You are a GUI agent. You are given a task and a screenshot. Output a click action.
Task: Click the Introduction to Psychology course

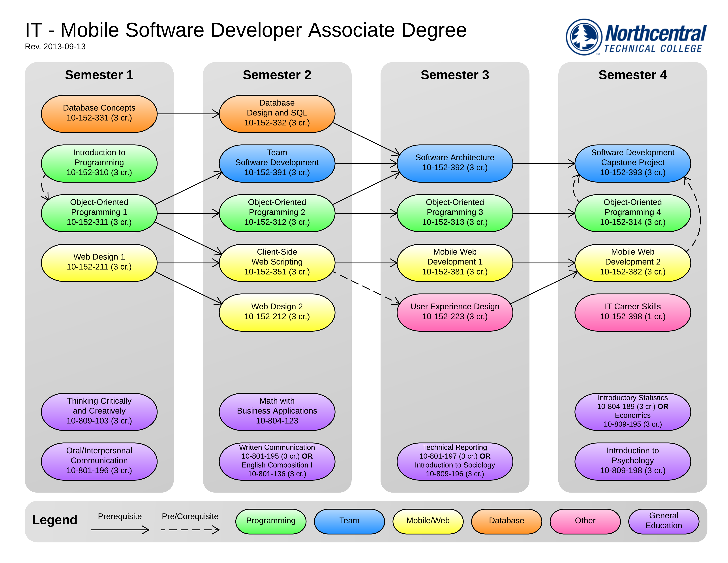[632, 461]
